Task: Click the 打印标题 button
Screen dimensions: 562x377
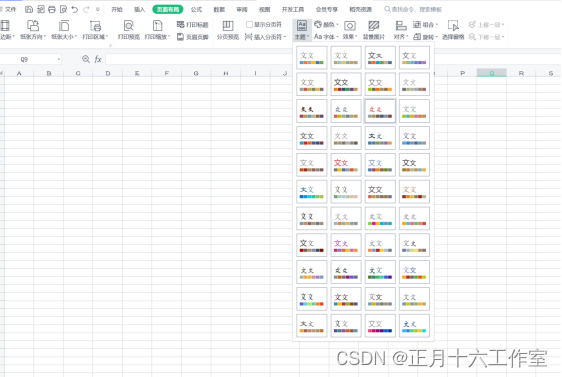Action: 192,24
